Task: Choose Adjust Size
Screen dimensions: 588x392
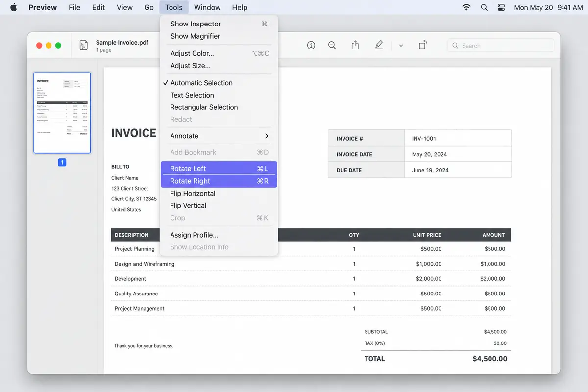Action: tap(219, 66)
